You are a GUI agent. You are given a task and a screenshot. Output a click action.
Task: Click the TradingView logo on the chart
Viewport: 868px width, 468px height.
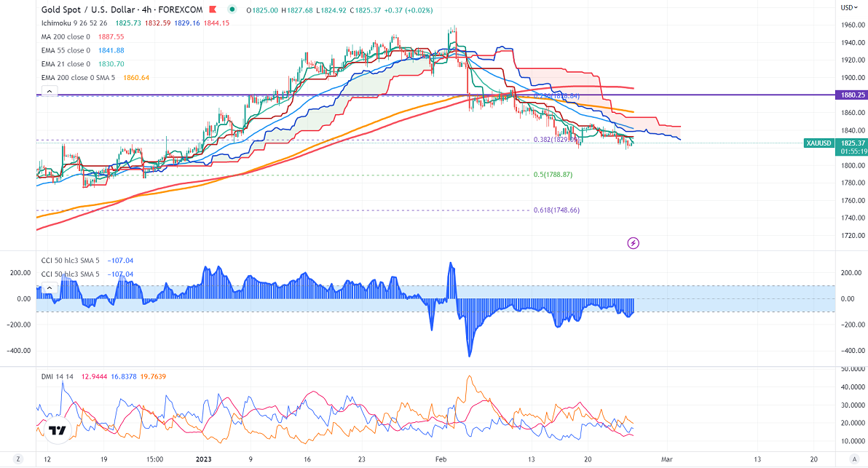click(x=58, y=431)
